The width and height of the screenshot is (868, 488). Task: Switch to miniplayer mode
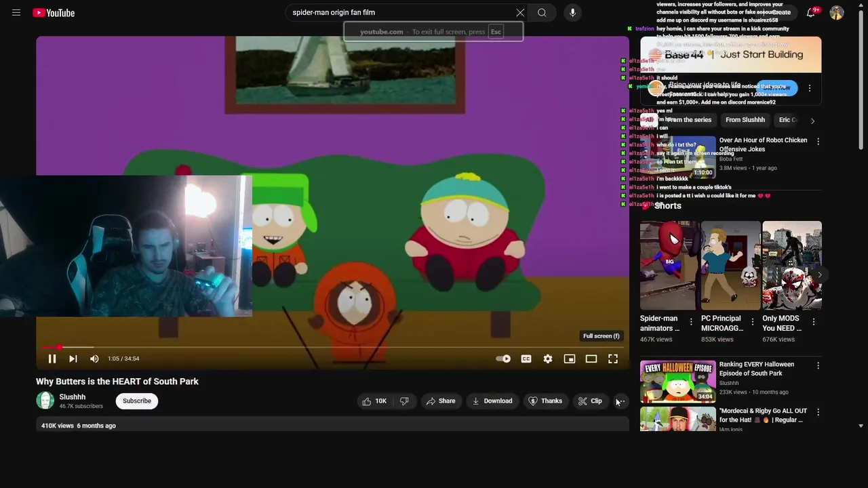click(570, 359)
